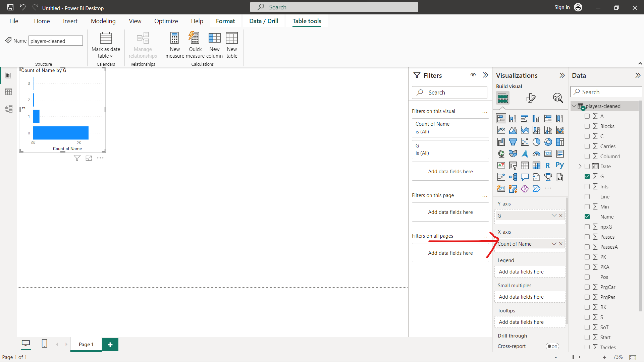Open the Modeling ribbon tab

[x=103, y=21]
